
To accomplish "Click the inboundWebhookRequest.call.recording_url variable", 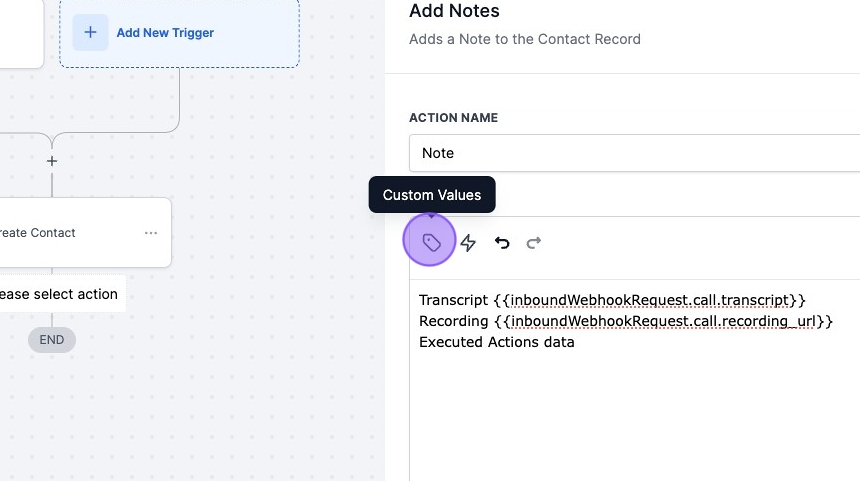I will click(663, 321).
